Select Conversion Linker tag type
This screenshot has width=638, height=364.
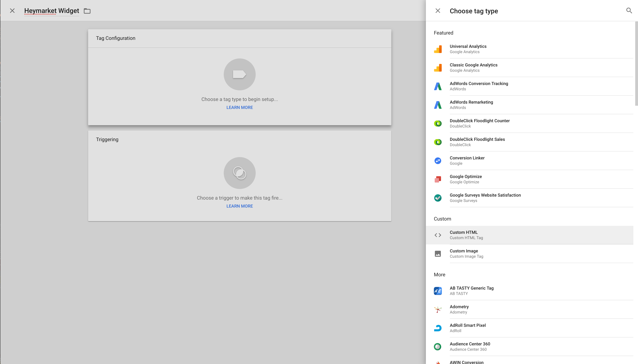[x=529, y=161]
